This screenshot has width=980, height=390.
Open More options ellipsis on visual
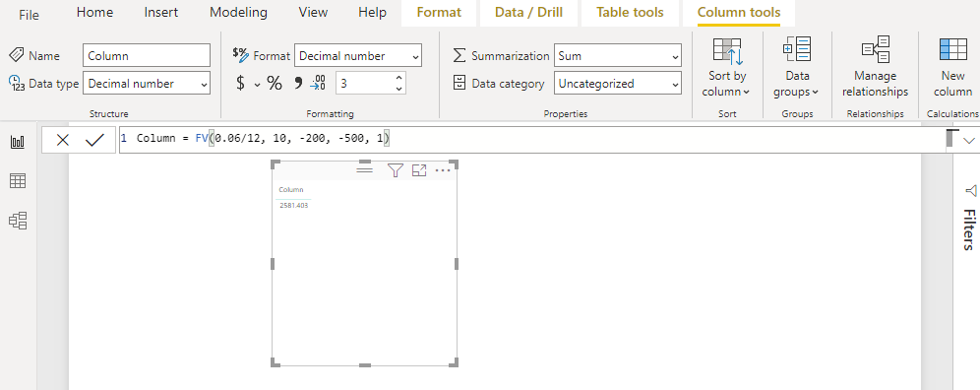pyautogui.click(x=443, y=170)
